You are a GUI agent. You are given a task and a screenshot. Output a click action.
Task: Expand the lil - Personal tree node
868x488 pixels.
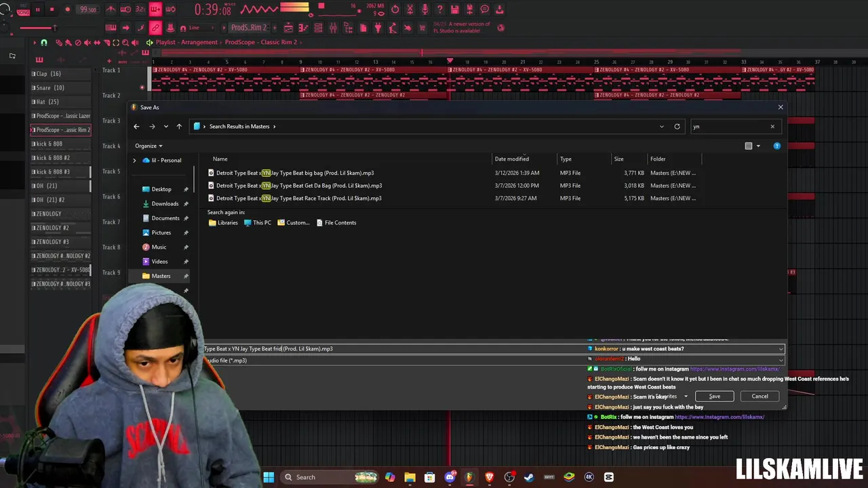(x=134, y=161)
